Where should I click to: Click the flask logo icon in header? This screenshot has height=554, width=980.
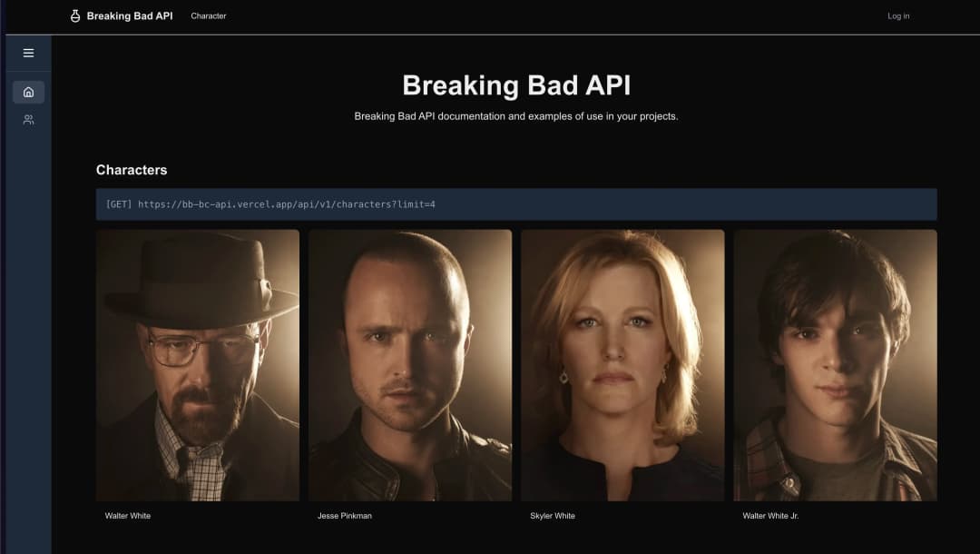pos(75,16)
